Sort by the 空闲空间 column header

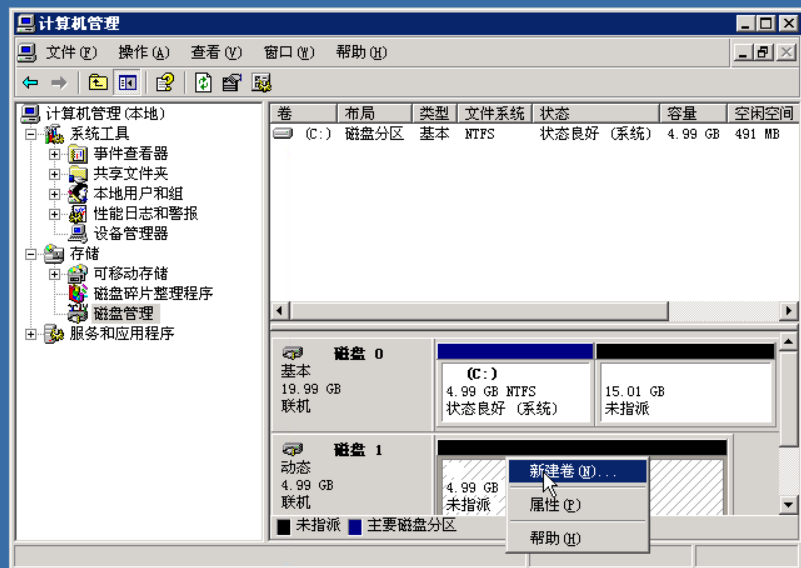[x=763, y=113]
